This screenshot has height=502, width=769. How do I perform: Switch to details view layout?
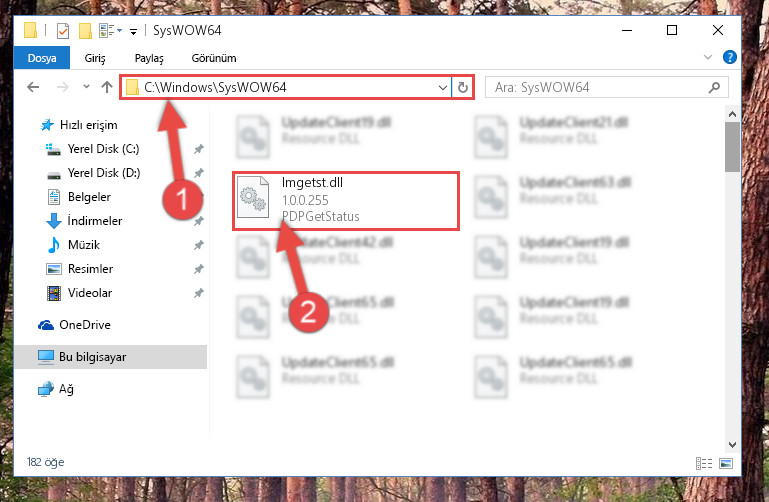pyautogui.click(x=704, y=463)
